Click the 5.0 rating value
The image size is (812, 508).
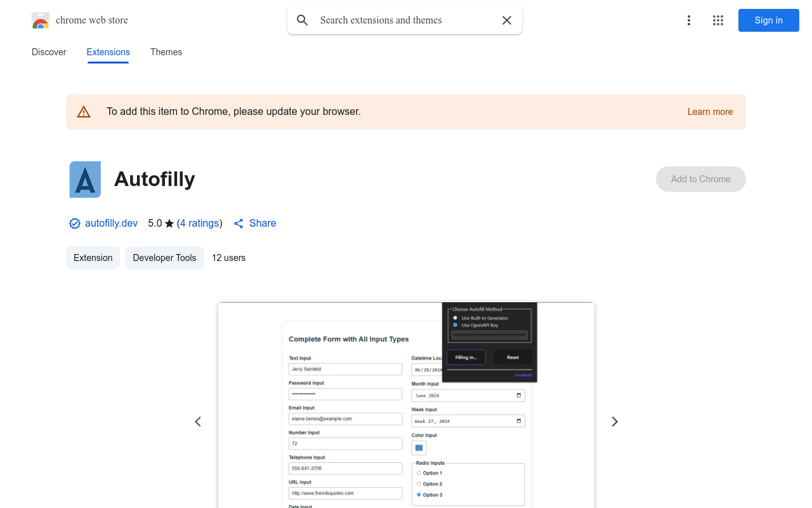pyautogui.click(x=155, y=224)
